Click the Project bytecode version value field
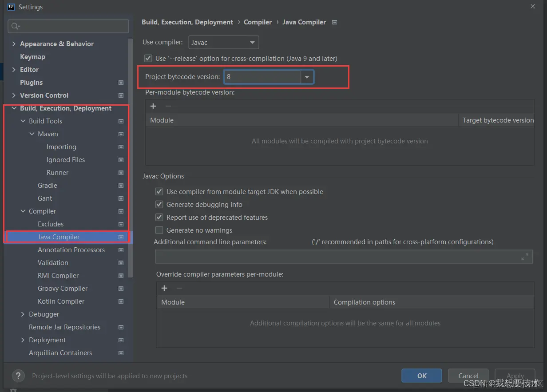This screenshot has height=392, width=547. (x=262, y=77)
